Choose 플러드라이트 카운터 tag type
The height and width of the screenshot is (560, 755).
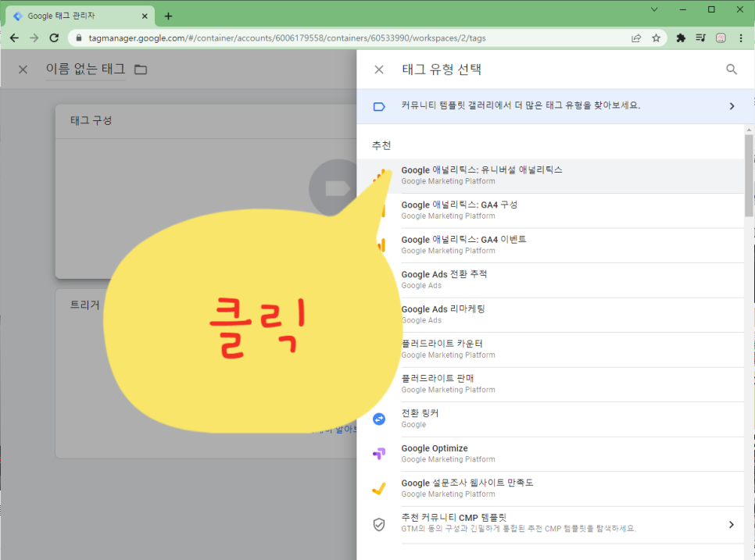550,350
